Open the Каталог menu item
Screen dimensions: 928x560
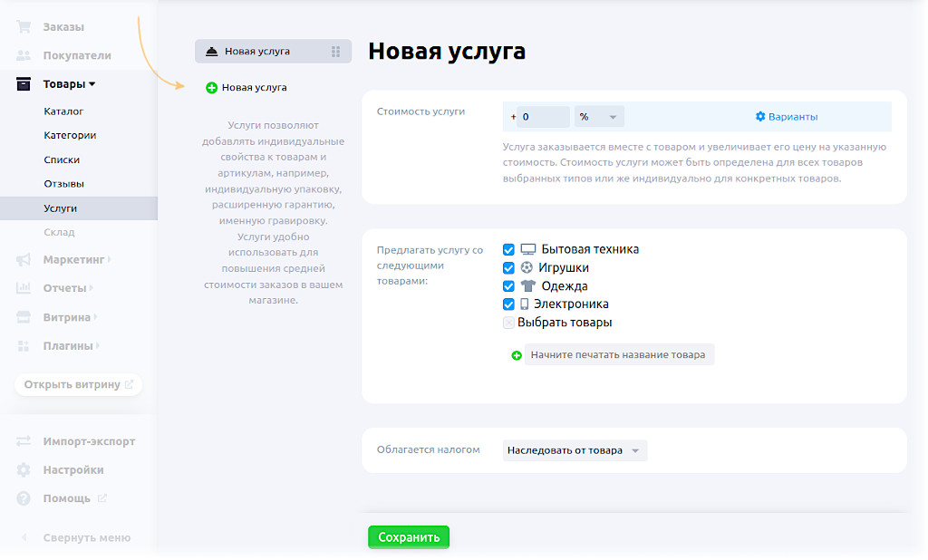(x=63, y=111)
